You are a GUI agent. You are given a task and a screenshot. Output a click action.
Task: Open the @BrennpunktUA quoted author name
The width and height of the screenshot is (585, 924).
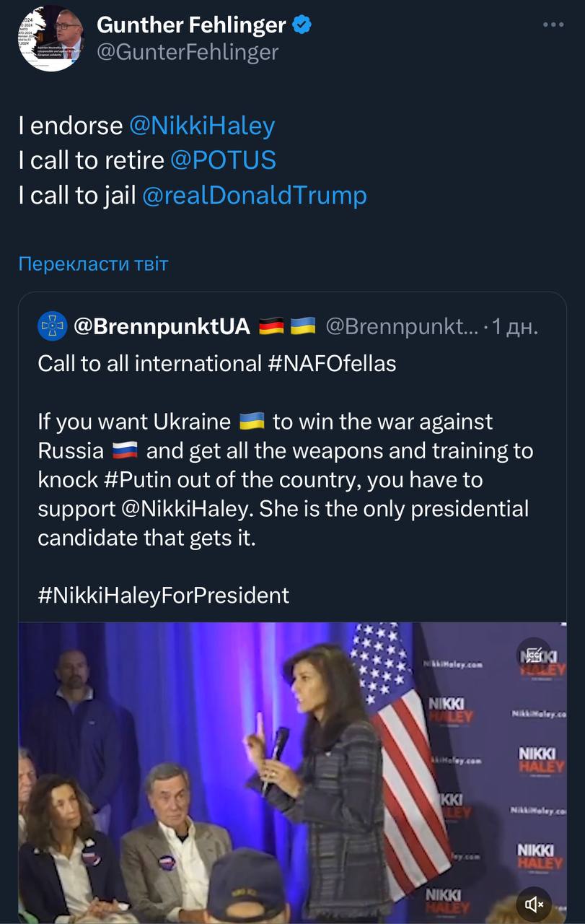[x=162, y=327]
